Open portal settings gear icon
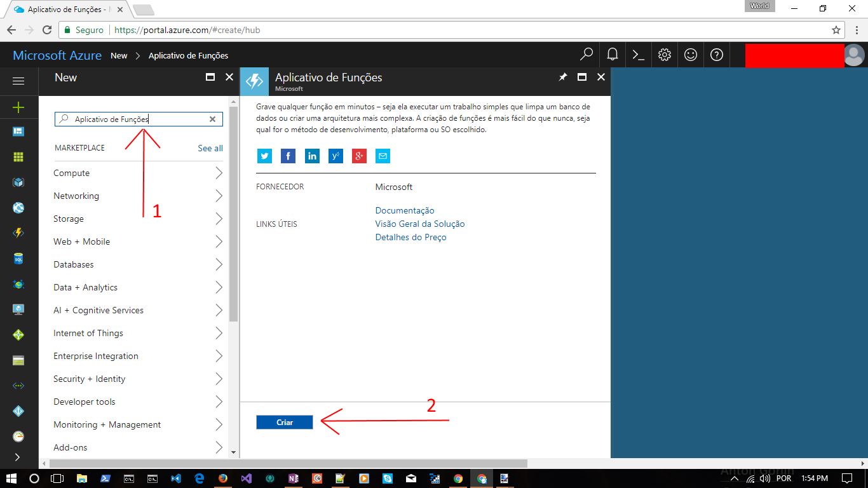This screenshot has height=488, width=868. [x=665, y=55]
